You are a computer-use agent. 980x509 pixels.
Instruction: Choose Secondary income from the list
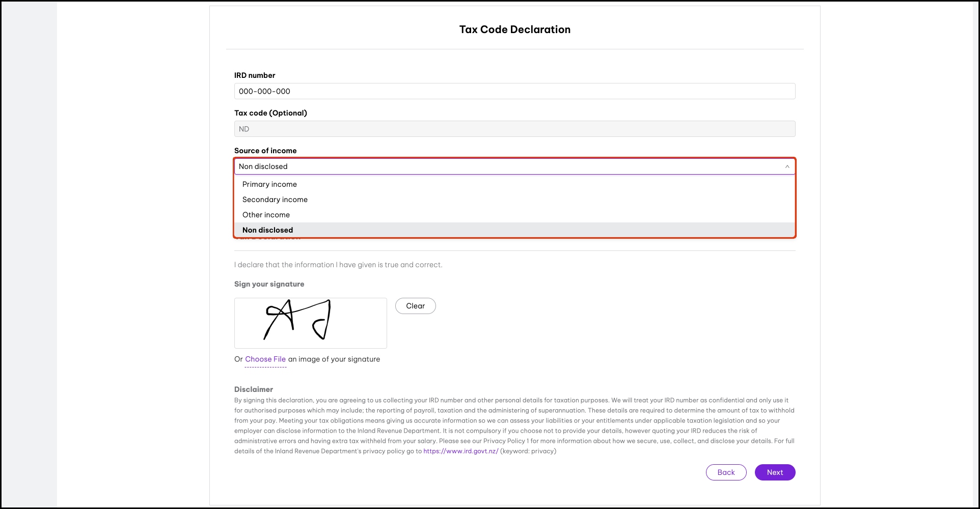coord(275,200)
